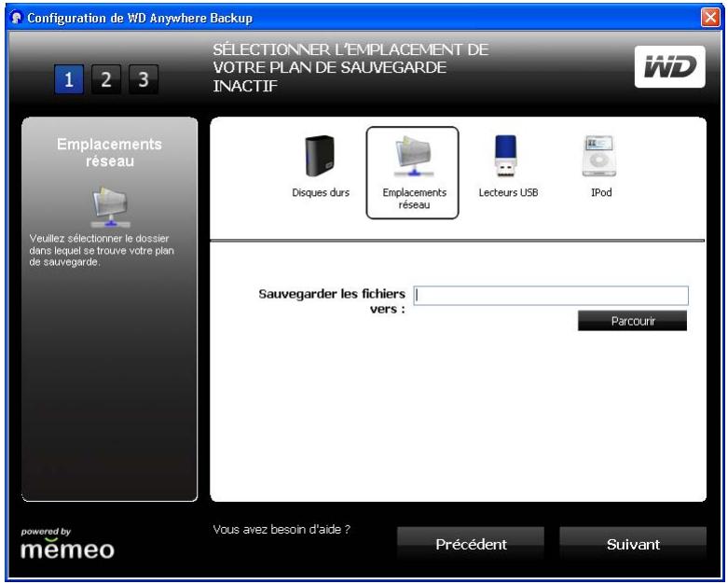Click the title bar application icon
The width and height of the screenshot is (728, 584).
16,18
